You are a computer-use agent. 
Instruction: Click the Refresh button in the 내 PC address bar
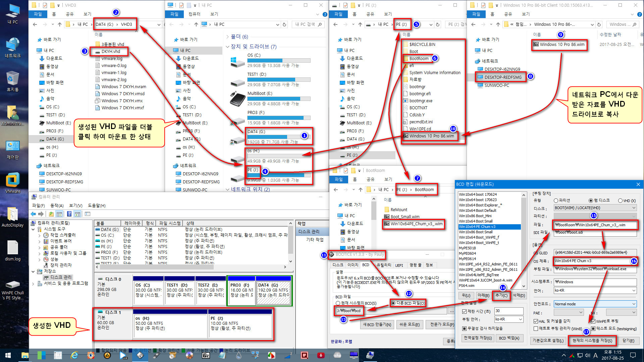tap(284, 24)
